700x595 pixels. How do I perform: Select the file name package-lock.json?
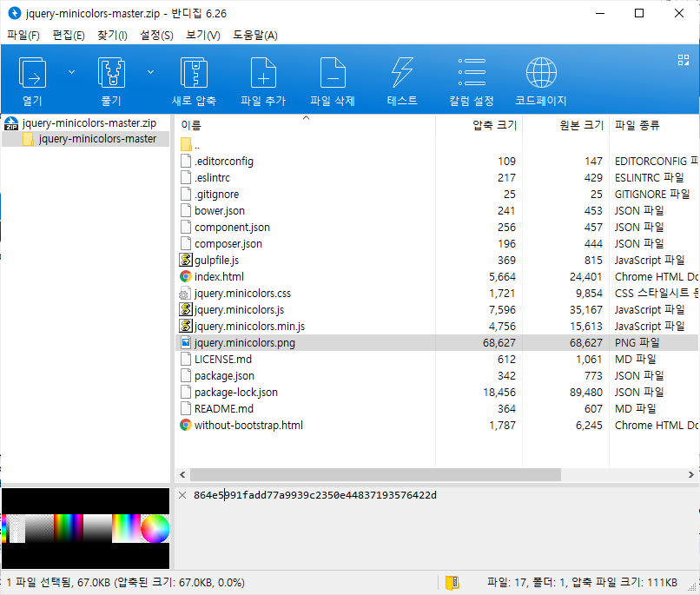click(x=236, y=393)
